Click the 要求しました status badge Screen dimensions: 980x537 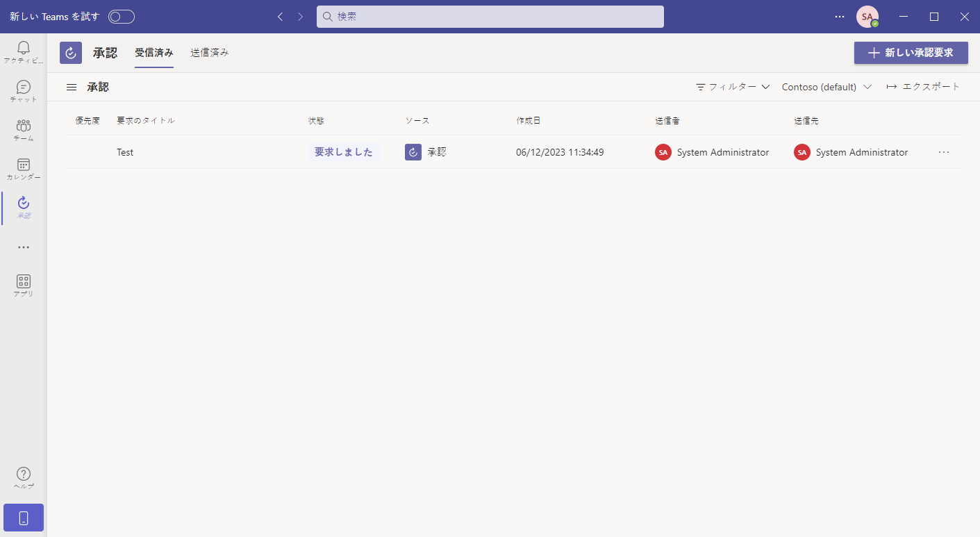344,152
